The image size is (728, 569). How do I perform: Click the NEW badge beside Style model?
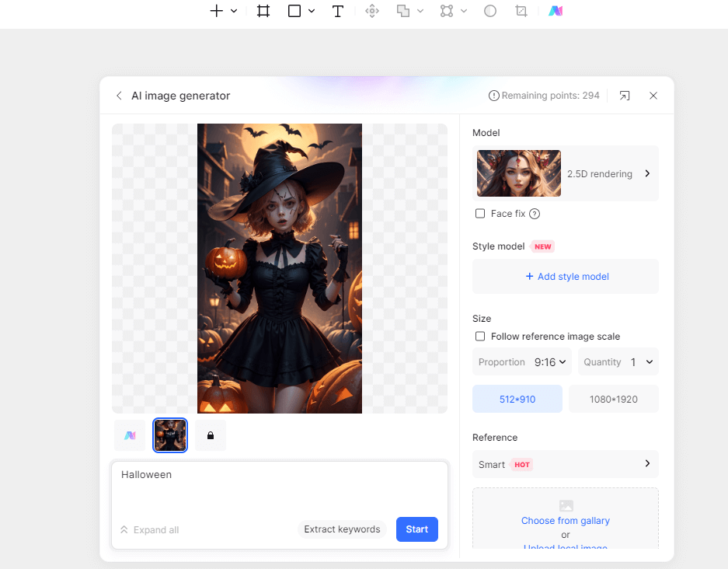click(543, 246)
